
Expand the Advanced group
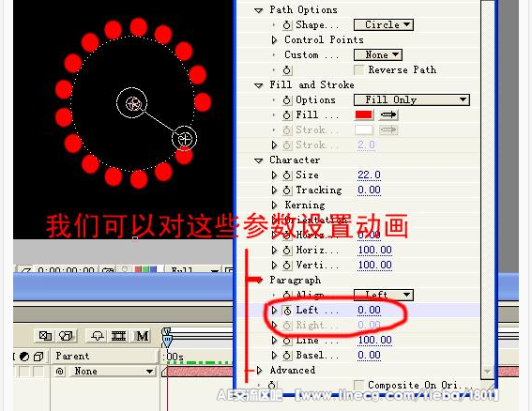tap(259, 371)
